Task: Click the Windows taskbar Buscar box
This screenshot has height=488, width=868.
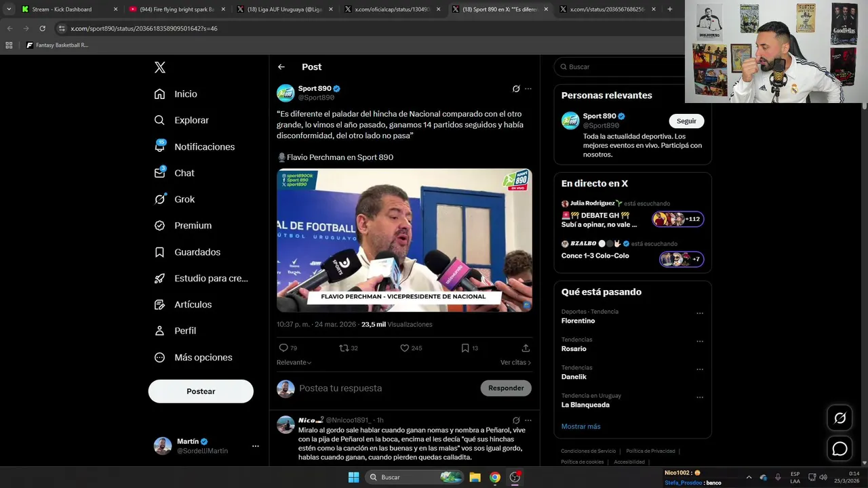Action: (416, 477)
